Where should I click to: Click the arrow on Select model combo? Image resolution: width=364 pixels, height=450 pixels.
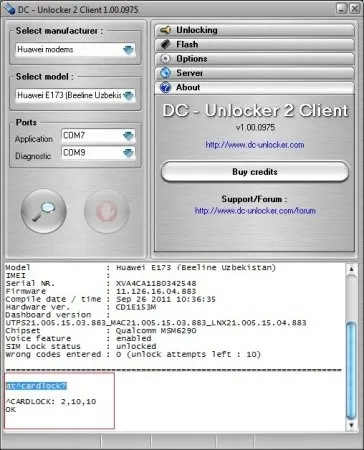(x=128, y=96)
